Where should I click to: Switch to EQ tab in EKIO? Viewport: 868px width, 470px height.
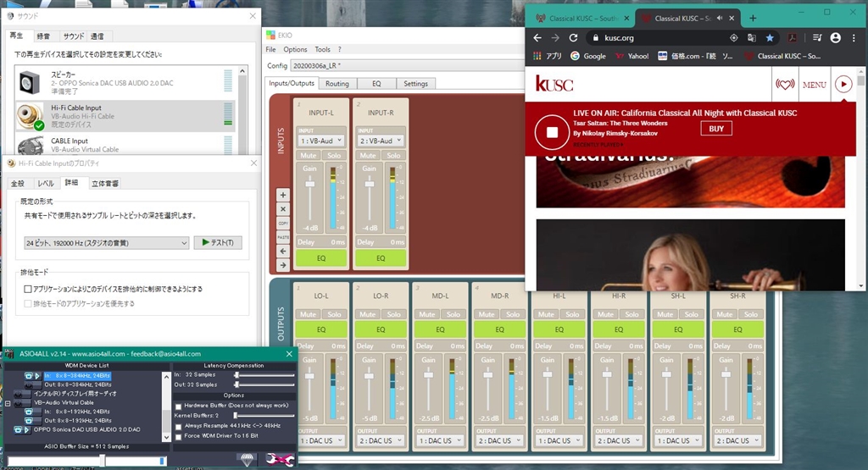376,84
